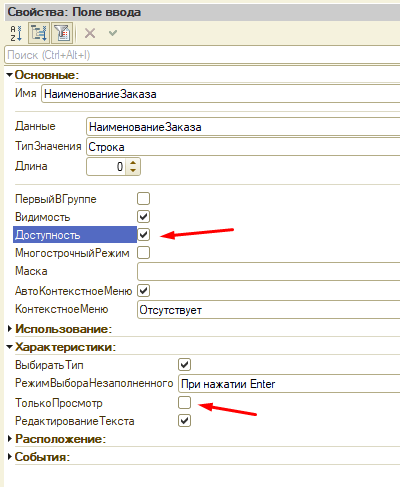Viewport: 400px width, 487px height.
Task: Toggle the show-only-important-properties filter icon
Action: [x=62, y=33]
